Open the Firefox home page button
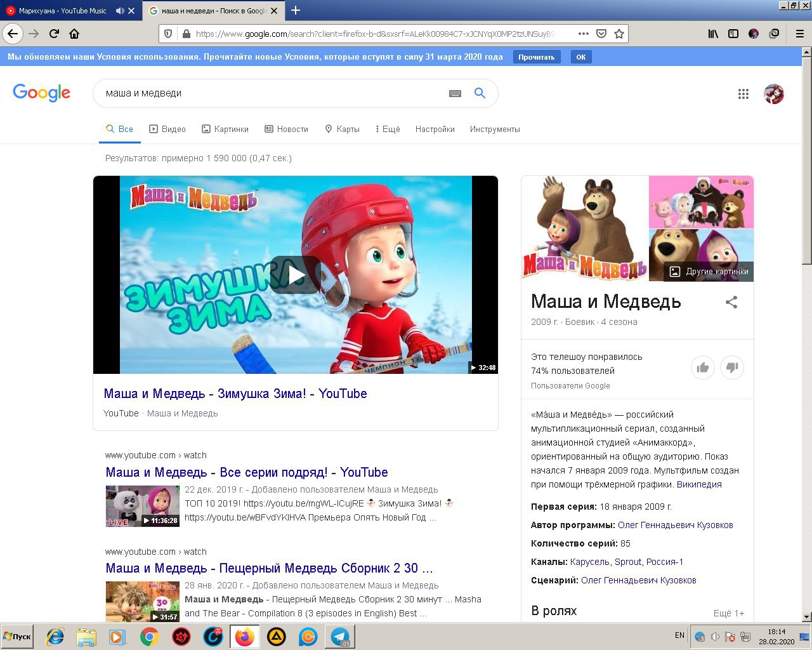This screenshot has width=812, height=650. point(74,34)
